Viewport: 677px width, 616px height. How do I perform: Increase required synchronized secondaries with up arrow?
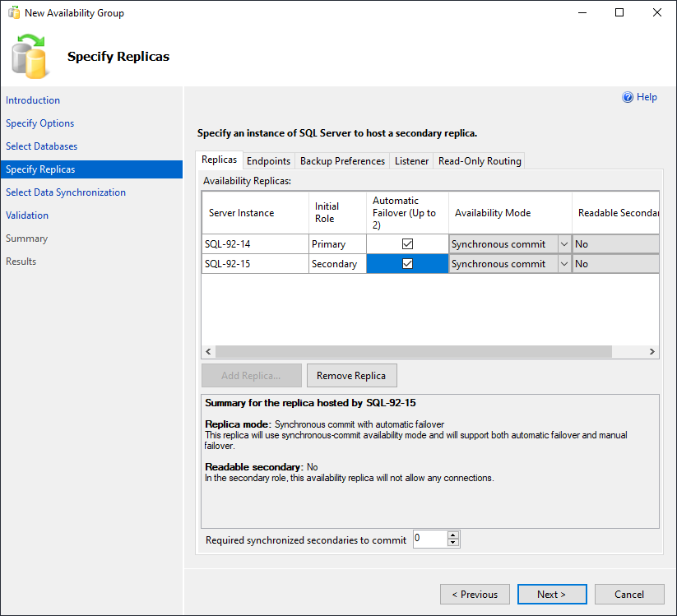pyautogui.click(x=452, y=535)
